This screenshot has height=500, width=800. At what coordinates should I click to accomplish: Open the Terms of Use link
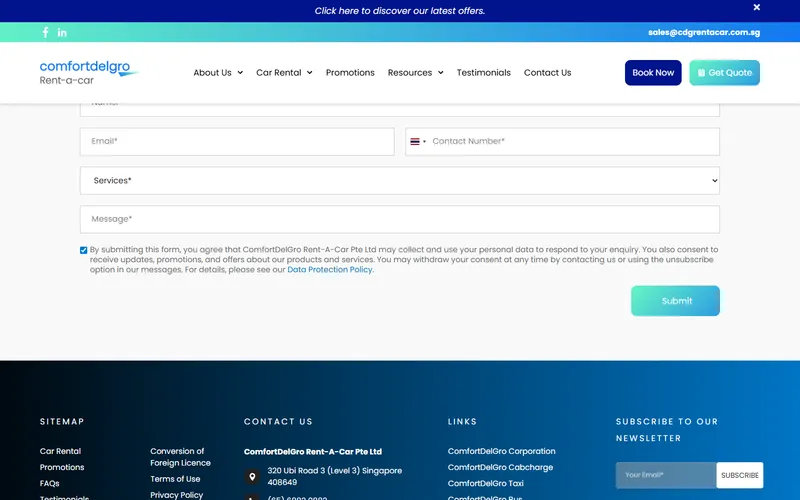pyautogui.click(x=175, y=479)
